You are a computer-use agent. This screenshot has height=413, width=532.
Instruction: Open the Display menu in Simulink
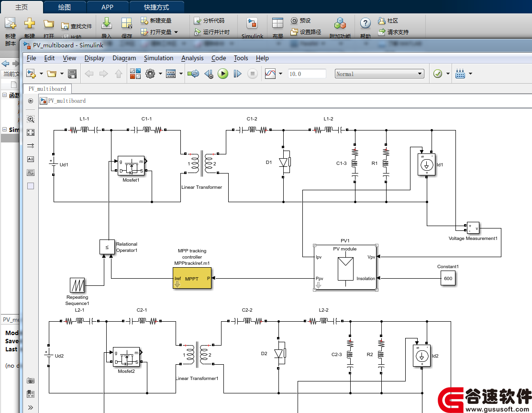[94, 58]
